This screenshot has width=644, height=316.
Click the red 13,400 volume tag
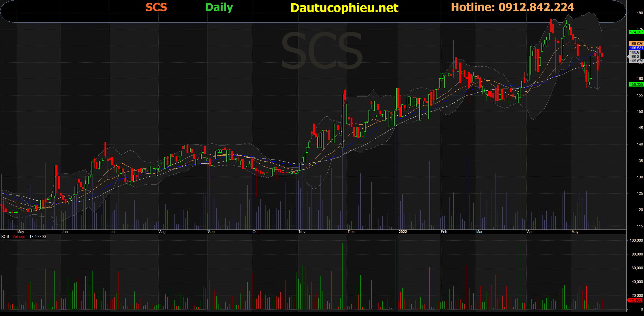635,300
